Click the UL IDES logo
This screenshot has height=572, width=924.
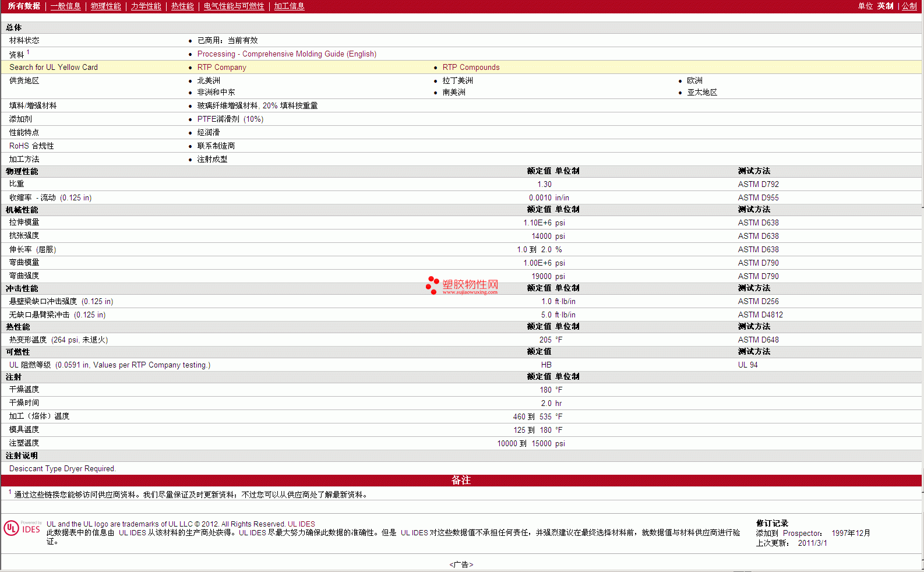click(22, 528)
